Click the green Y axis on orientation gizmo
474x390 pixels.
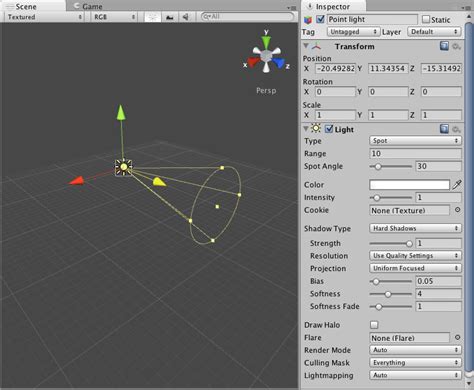click(x=266, y=41)
